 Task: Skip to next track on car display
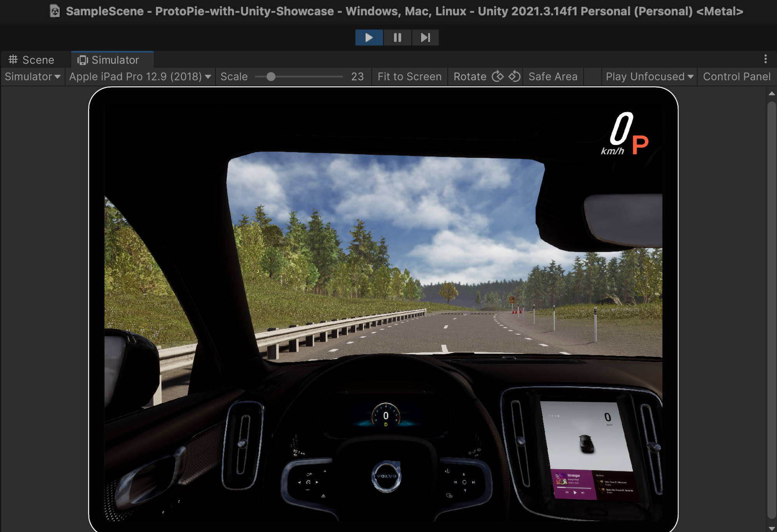[x=583, y=493]
